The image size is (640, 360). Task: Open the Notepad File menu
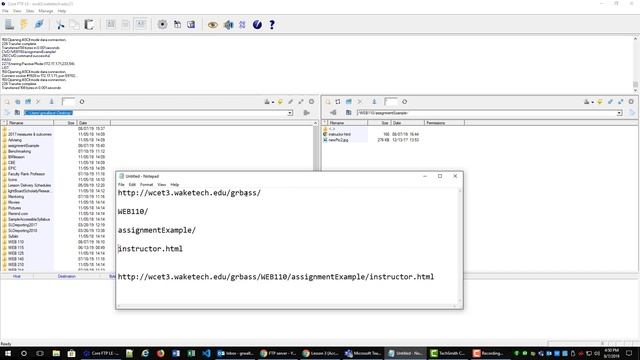pos(121,184)
